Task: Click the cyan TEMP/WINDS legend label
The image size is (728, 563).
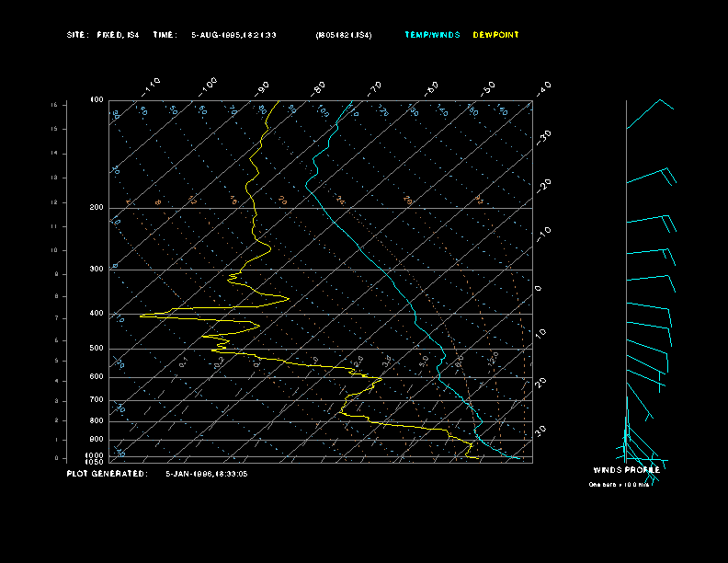Action: pos(432,35)
